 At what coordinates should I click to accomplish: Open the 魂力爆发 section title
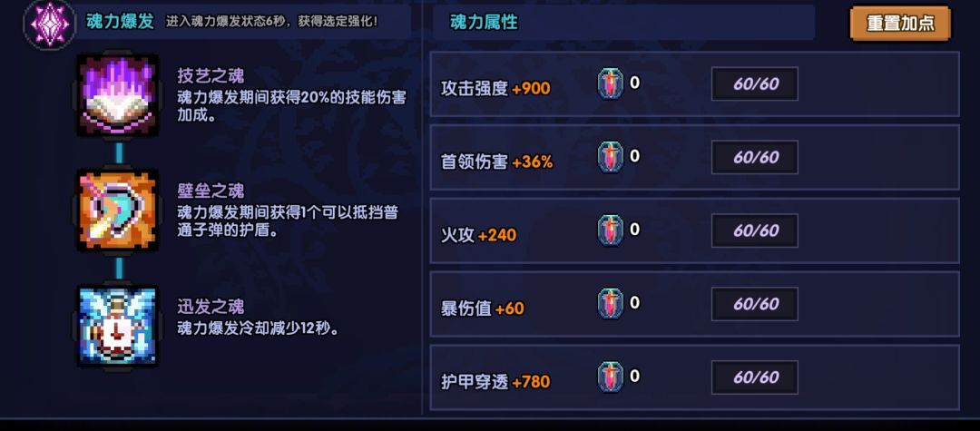click(x=120, y=22)
